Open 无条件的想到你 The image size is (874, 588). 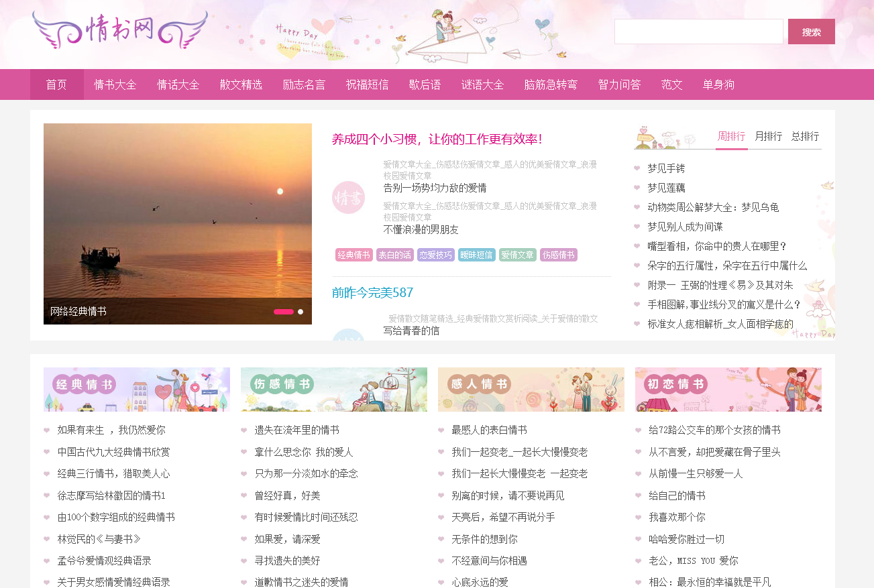[x=484, y=539]
